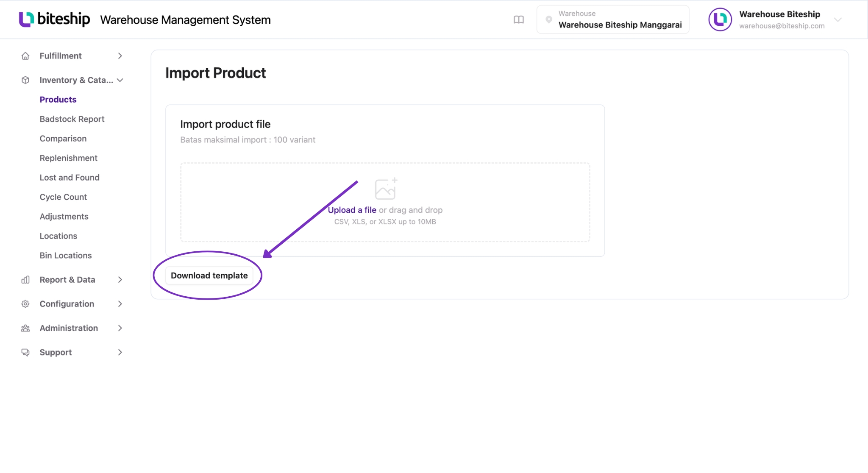Click the Fulfillment home icon
This screenshot has width=868, height=473.
click(x=25, y=56)
